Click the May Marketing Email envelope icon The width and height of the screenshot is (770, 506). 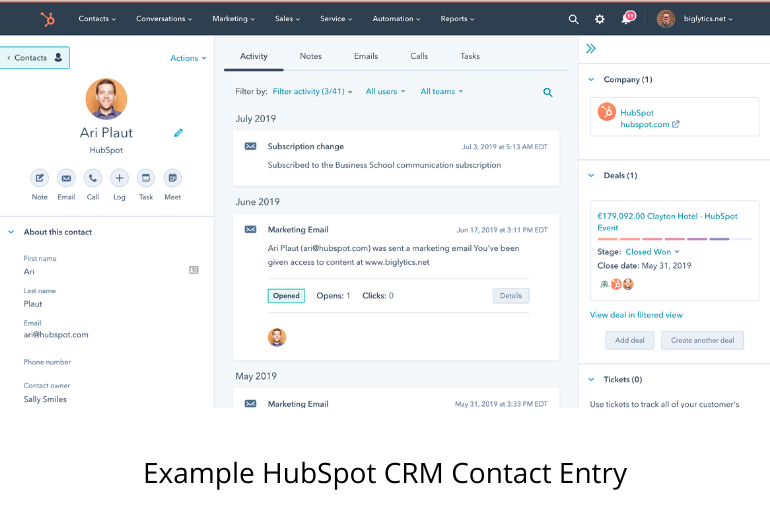[x=250, y=403]
